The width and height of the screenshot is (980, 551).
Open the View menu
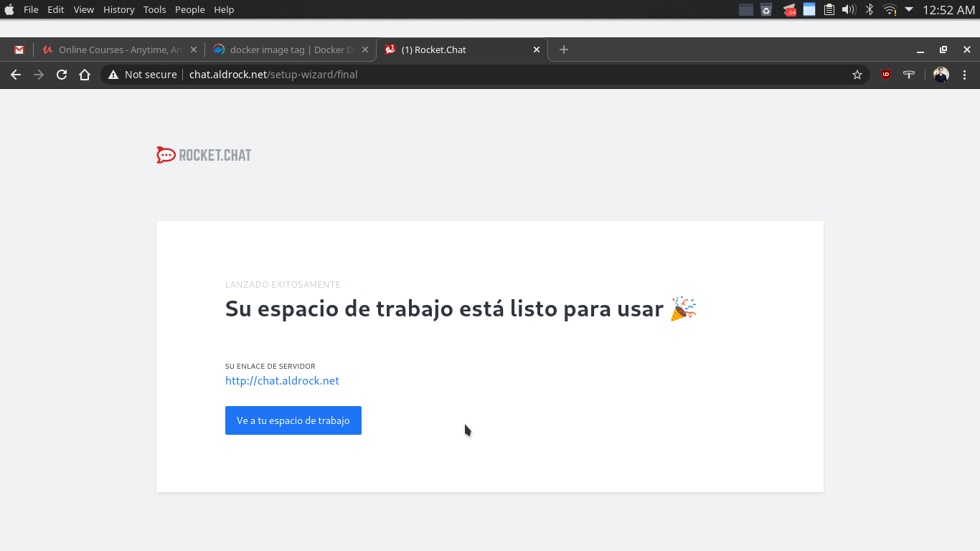(x=84, y=9)
